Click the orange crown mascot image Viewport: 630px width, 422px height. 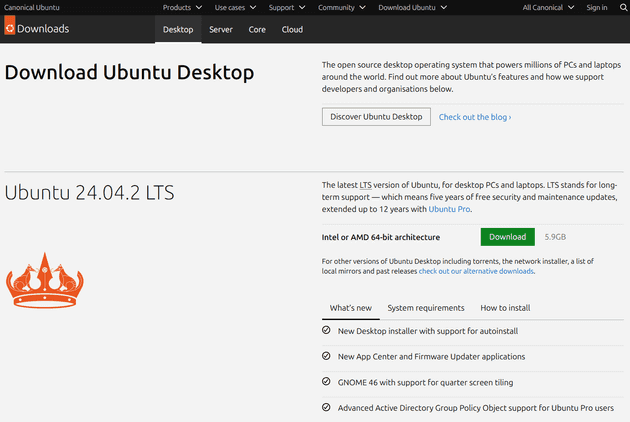tap(45, 281)
